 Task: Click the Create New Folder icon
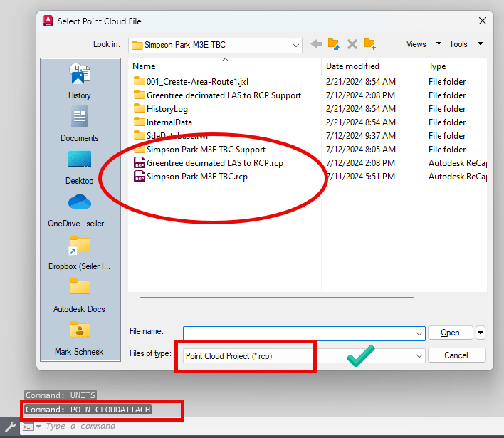pos(370,44)
